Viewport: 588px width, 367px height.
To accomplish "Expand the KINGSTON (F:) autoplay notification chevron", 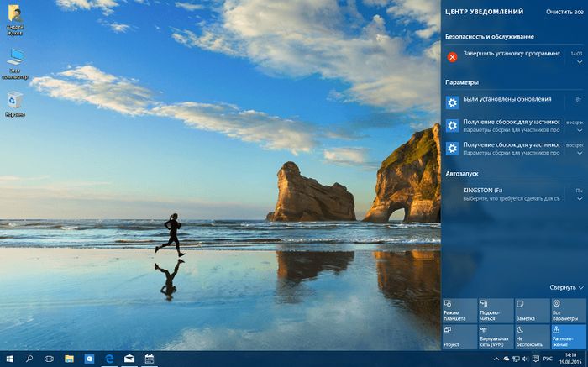I will click(x=578, y=199).
